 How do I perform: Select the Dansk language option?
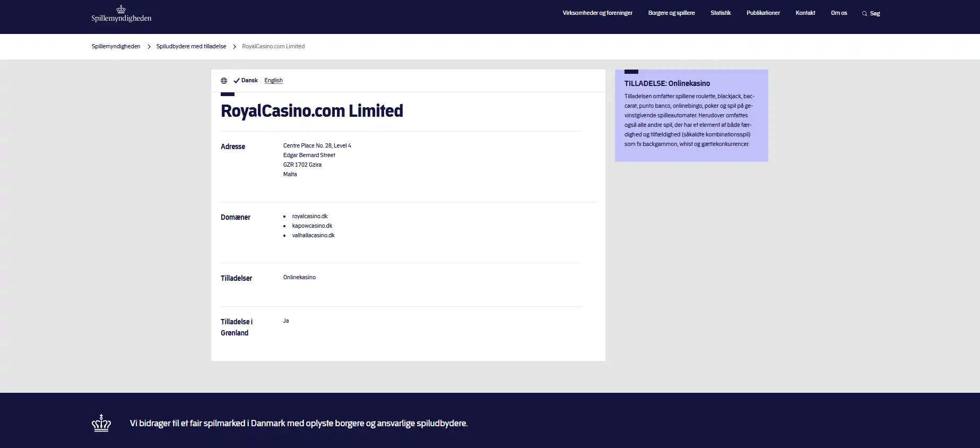click(x=249, y=81)
